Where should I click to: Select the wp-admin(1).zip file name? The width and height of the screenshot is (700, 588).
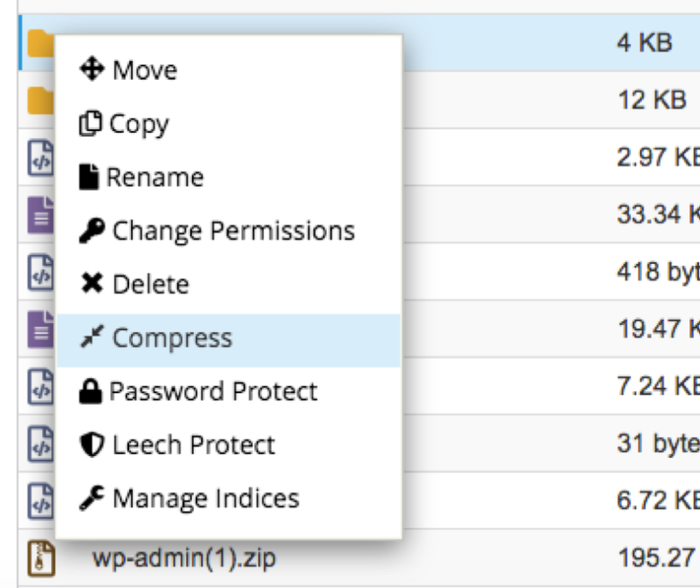tap(184, 558)
